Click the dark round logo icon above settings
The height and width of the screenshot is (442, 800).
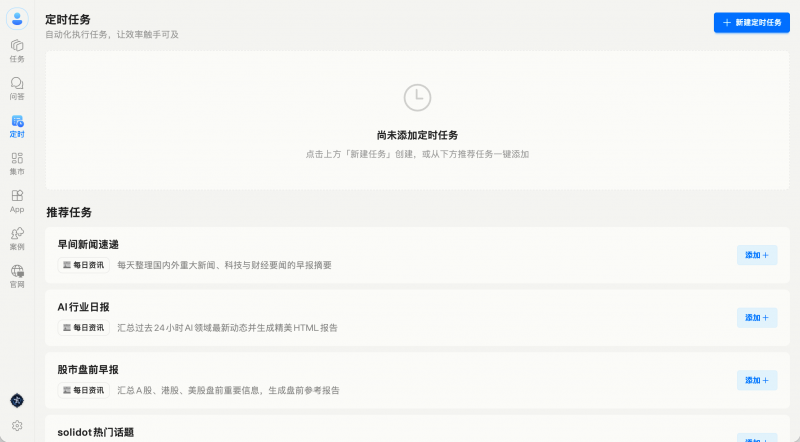17,401
